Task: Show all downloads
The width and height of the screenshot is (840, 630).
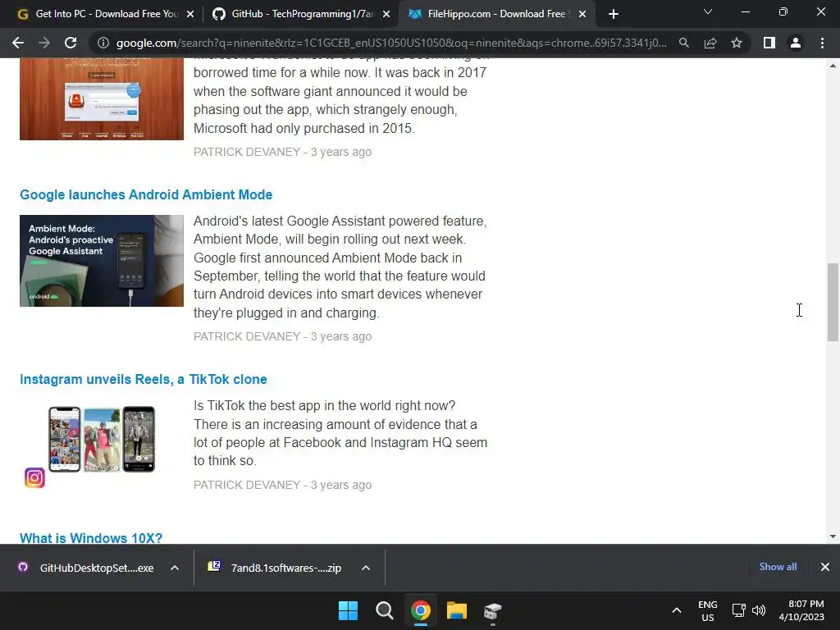Action: tap(778, 567)
